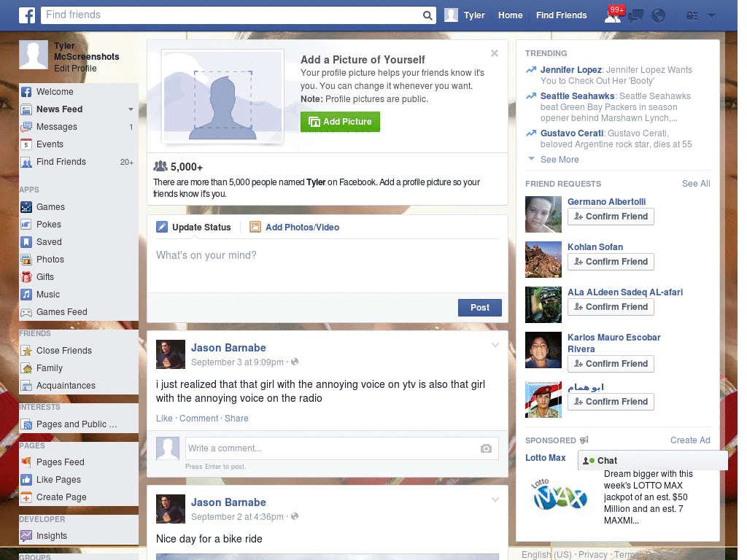The image size is (747, 560).
Task: Click the Insights chart icon
Action: point(26,536)
